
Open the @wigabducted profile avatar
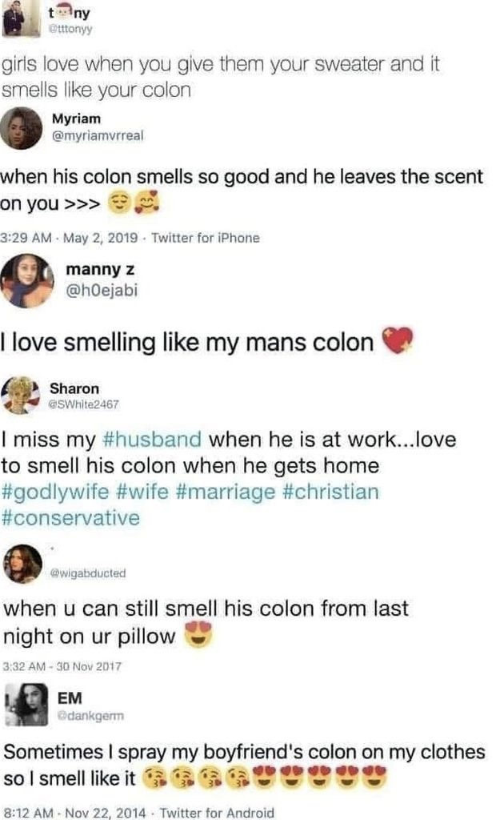22,563
